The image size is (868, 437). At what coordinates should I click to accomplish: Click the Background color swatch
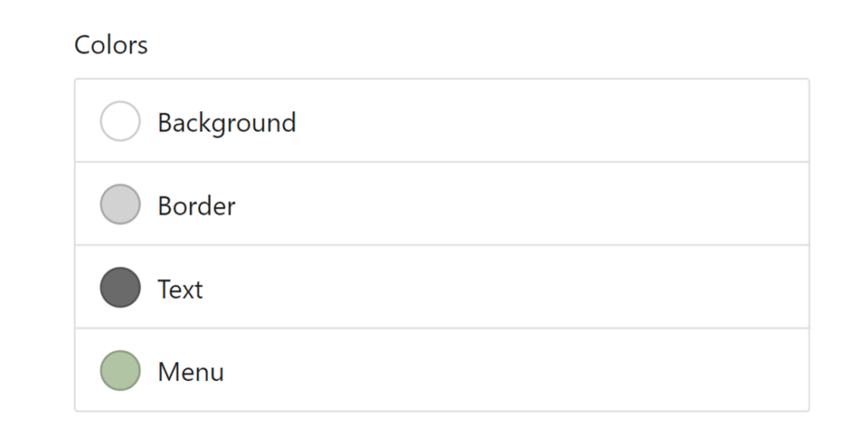120,121
